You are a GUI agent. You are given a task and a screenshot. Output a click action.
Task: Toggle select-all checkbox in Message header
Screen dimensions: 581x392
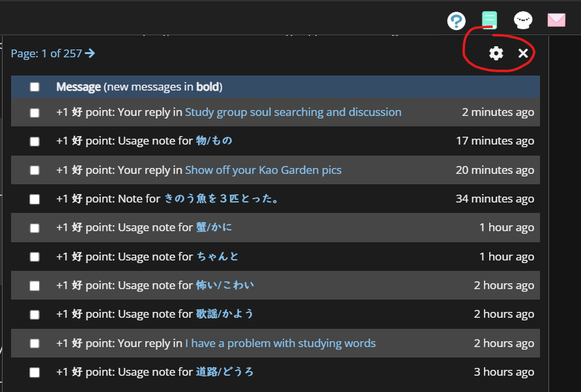(35, 87)
